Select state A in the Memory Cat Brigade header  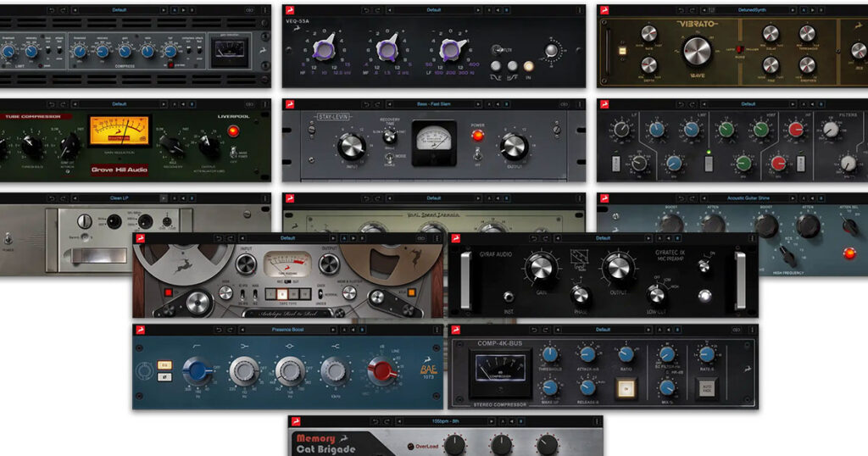(x=503, y=422)
